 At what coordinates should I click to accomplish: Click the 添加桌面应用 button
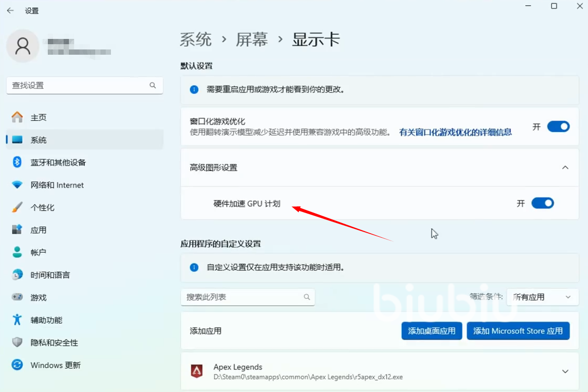point(431,331)
